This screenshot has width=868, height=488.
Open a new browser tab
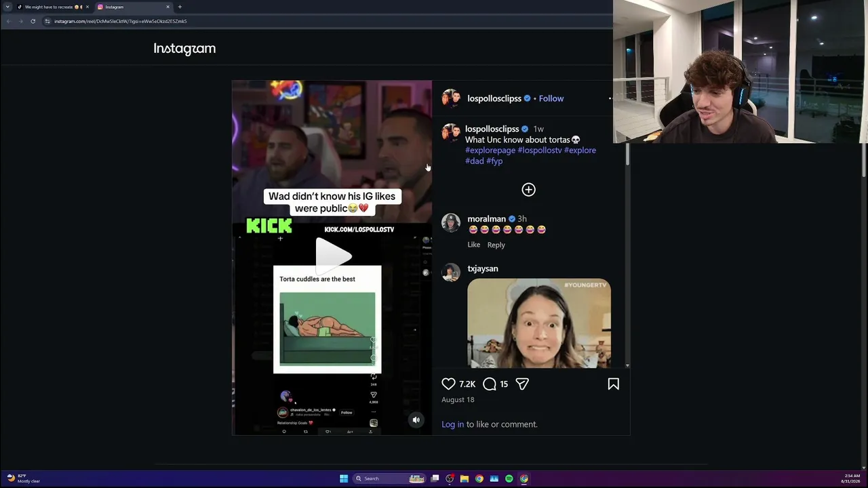tap(180, 7)
